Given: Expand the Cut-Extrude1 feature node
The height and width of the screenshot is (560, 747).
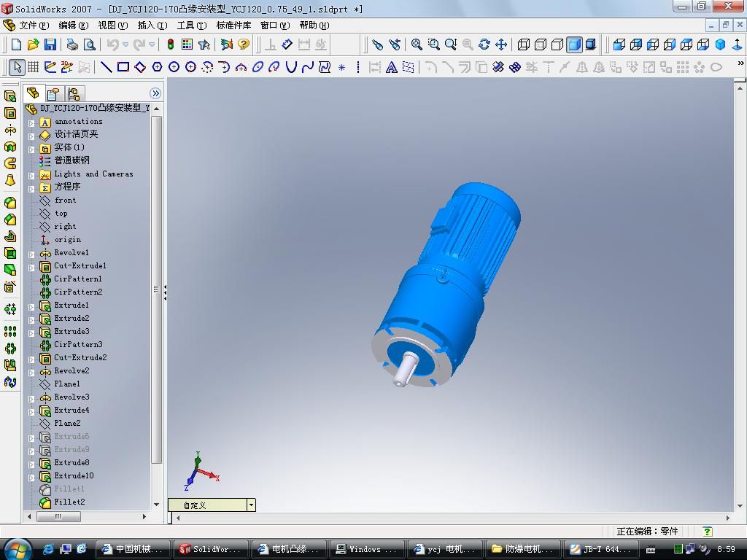Looking at the screenshot, I should (x=31, y=267).
